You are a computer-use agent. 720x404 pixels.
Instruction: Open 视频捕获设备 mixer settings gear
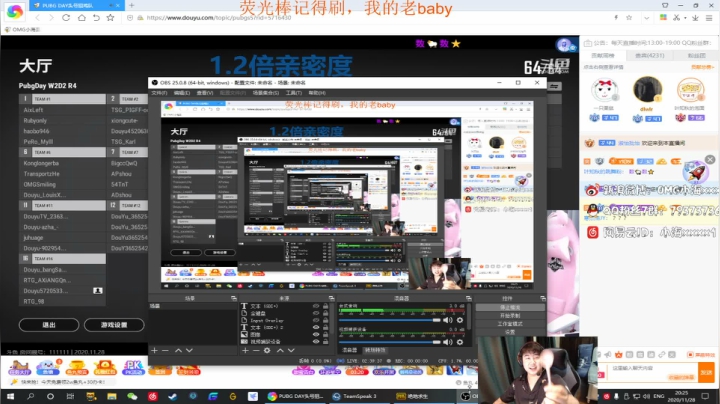pos(460,342)
